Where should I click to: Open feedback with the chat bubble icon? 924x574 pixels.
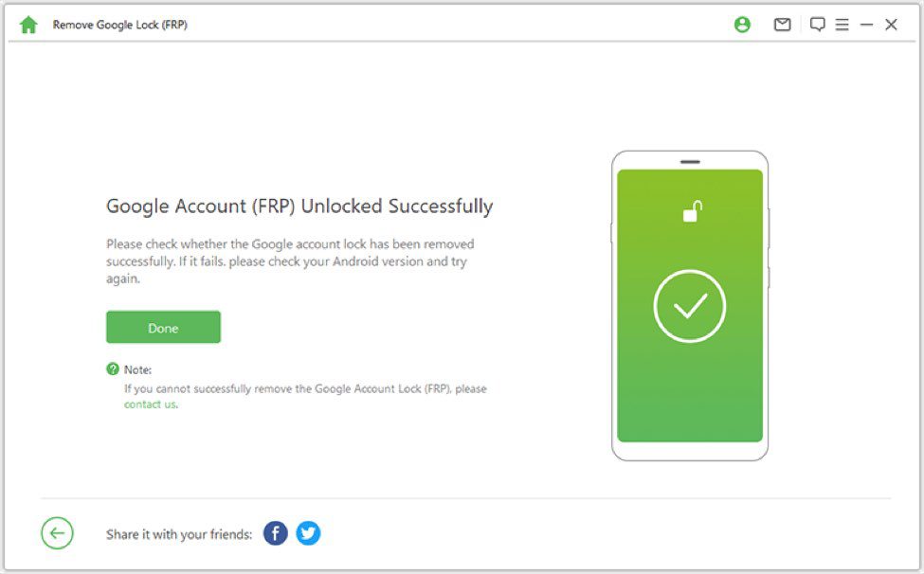pos(816,25)
